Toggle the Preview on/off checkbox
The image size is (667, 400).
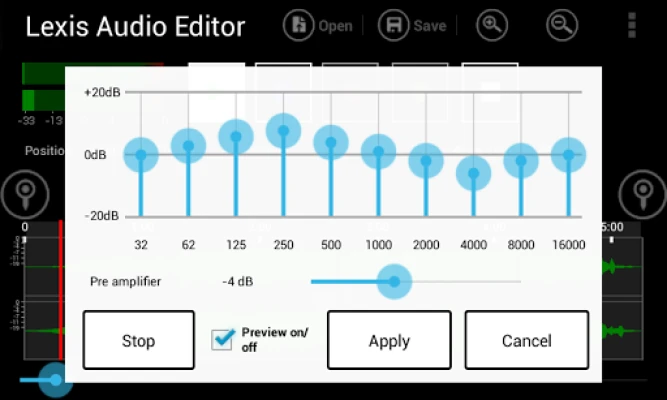click(x=223, y=340)
